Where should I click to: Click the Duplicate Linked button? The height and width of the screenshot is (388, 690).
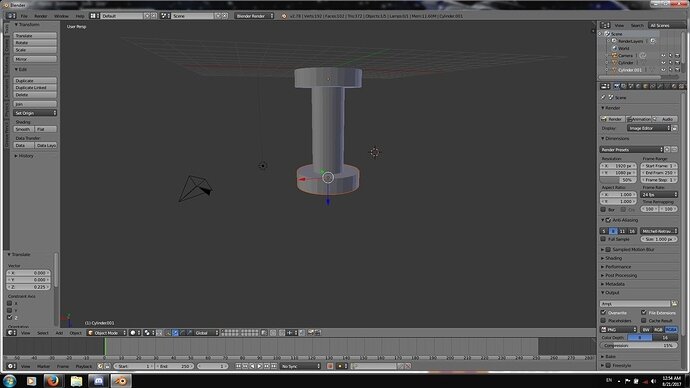(35, 88)
